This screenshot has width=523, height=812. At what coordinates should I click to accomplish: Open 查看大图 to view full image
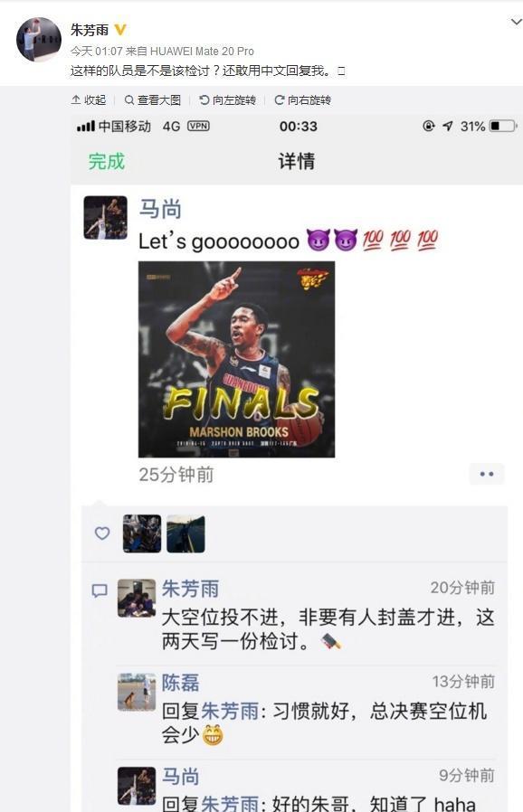[x=153, y=100]
